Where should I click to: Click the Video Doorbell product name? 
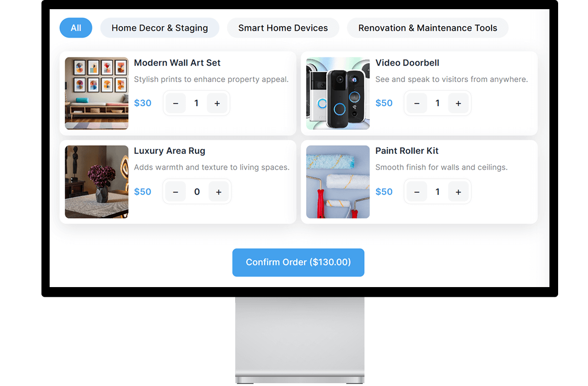[407, 63]
